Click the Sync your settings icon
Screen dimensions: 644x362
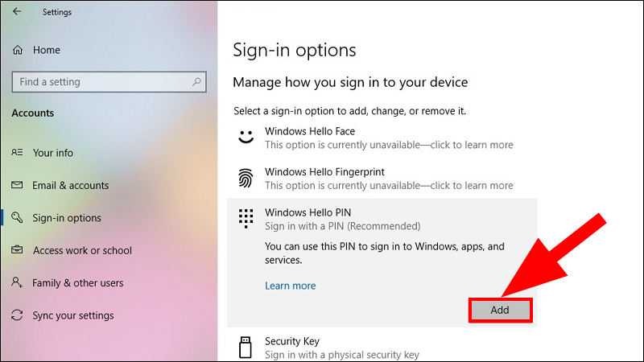(17, 316)
